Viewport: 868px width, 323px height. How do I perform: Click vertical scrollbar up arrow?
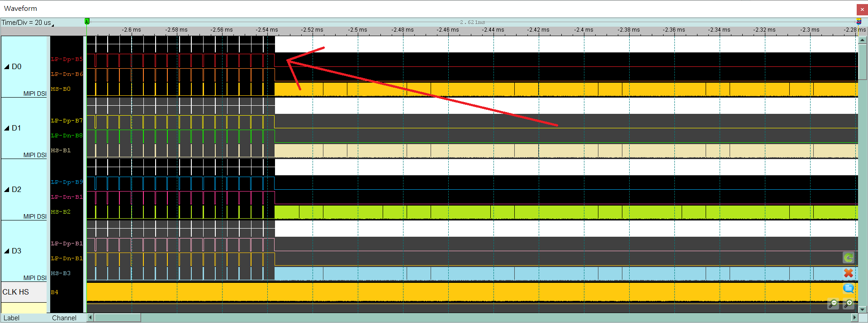[x=863, y=40]
